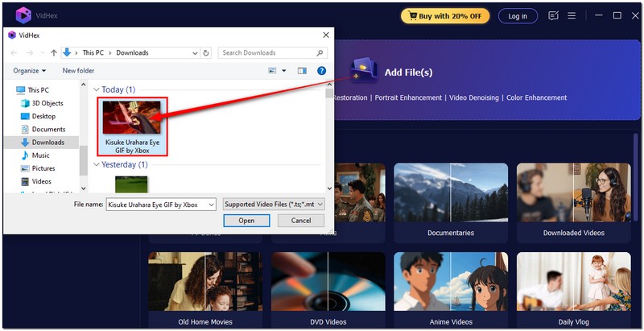Viewport: 644px width, 331px height.
Task: Open the hamburger menu in VidHex header
Action: 571,15
